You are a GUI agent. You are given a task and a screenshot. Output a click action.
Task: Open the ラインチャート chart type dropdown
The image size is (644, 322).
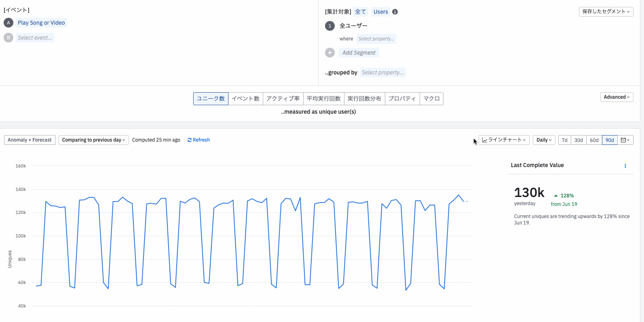pyautogui.click(x=504, y=140)
